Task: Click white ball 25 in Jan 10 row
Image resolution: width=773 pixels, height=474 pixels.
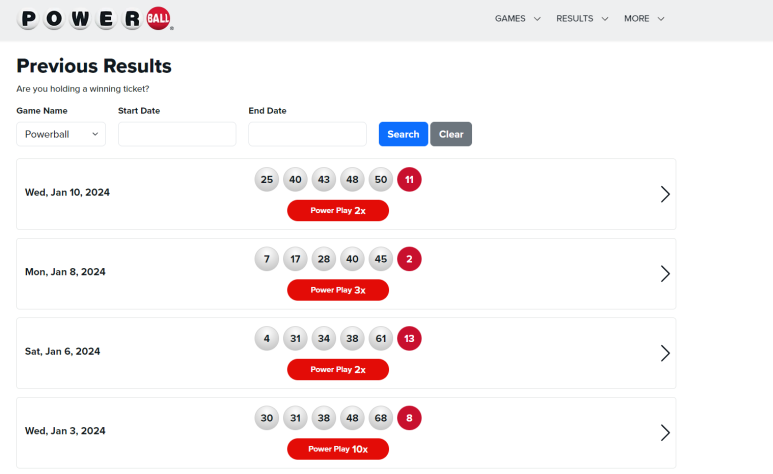Action: point(267,180)
